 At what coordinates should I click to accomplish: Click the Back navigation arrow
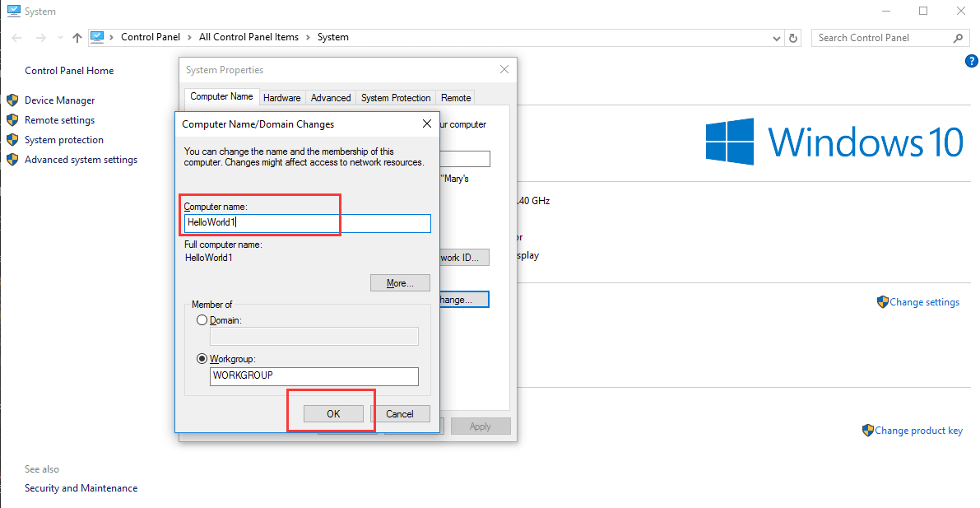point(17,38)
